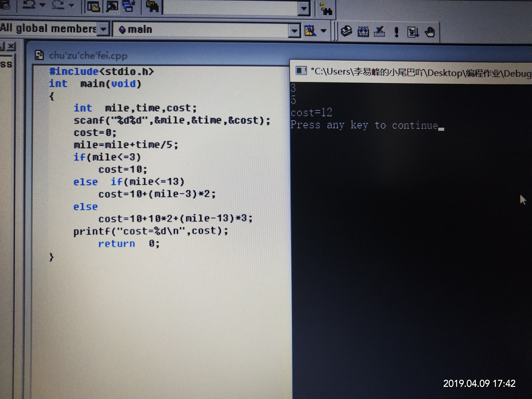Click the chu'zu'che'fei.cpp document icon
This screenshot has height=399, width=532.
pyautogui.click(x=39, y=55)
